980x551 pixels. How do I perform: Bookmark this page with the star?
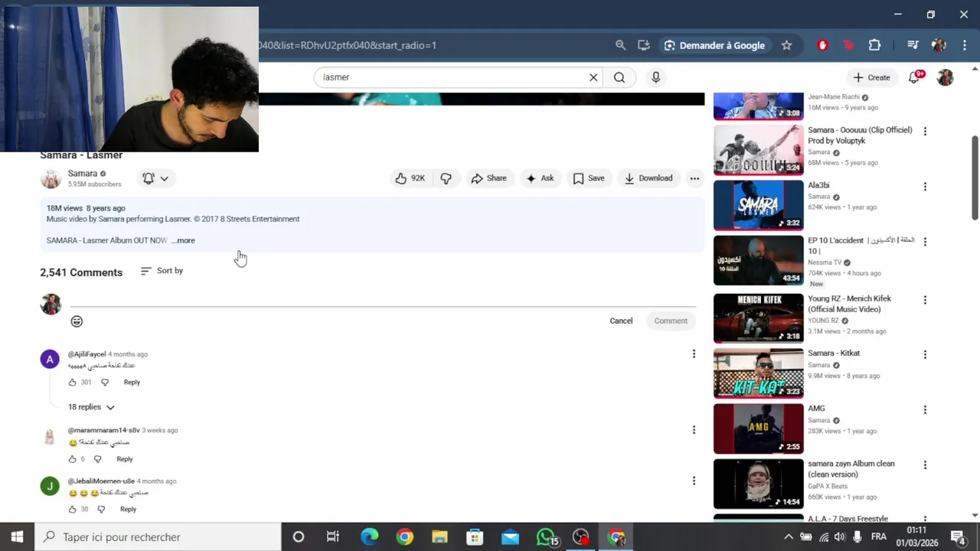pyautogui.click(x=786, y=45)
